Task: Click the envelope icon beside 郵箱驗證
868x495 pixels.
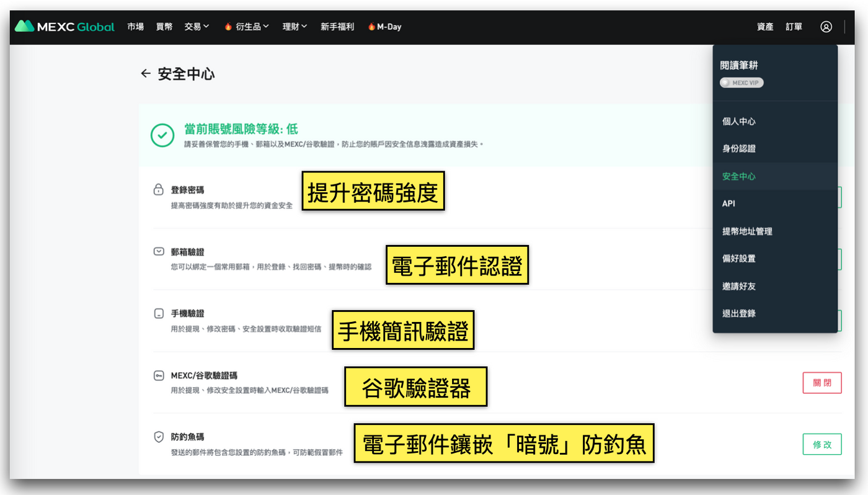Action: pos(157,250)
